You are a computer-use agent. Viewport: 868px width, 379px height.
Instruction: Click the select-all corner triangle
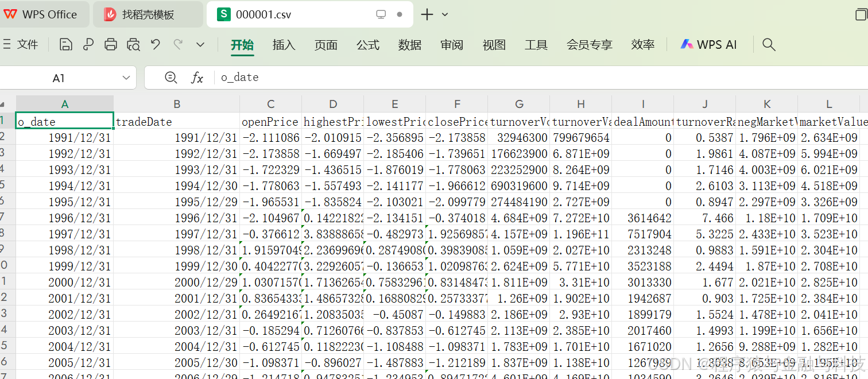pos(3,105)
